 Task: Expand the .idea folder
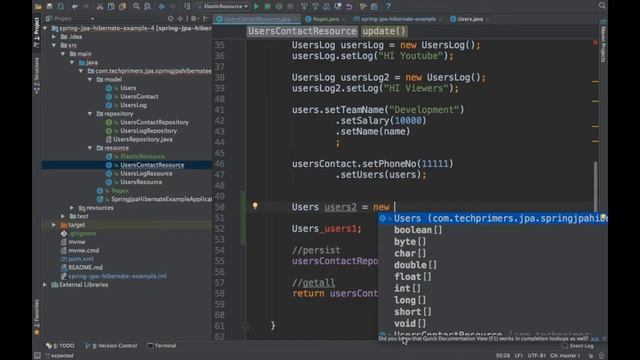tap(54, 37)
